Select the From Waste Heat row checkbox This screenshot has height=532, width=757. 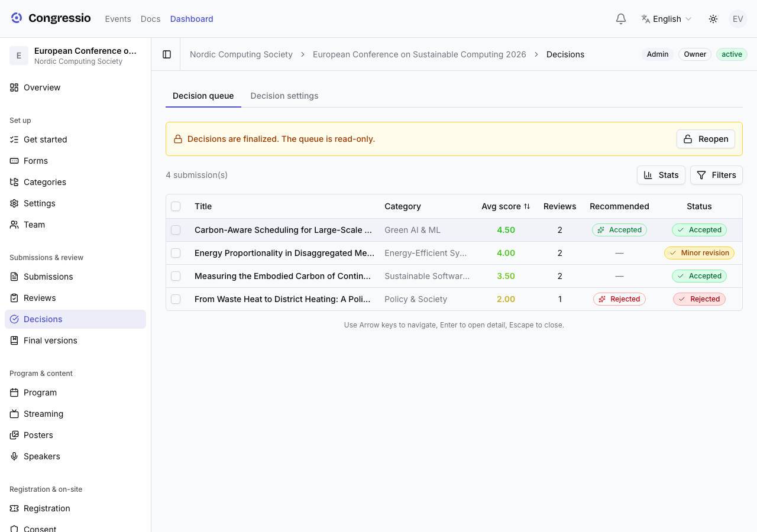tap(176, 299)
